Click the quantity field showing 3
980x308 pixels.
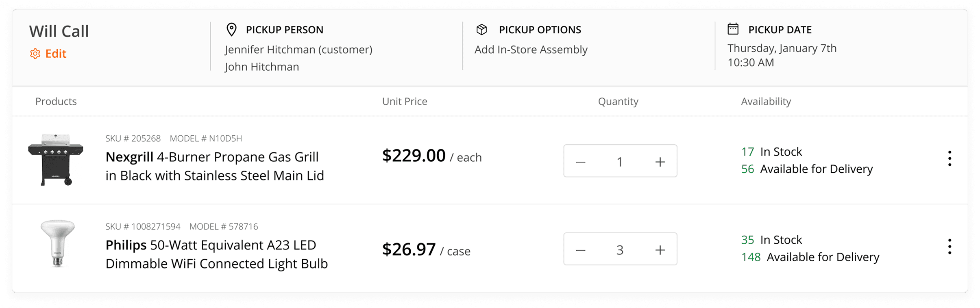tap(620, 250)
